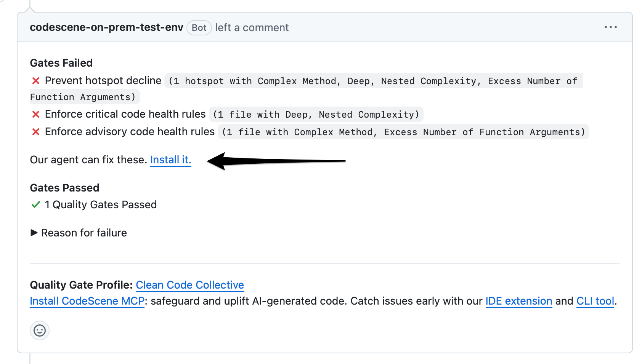The height and width of the screenshot is (364, 642).
Task: Follow the Install CodeScene MCP link
Action: 87,301
